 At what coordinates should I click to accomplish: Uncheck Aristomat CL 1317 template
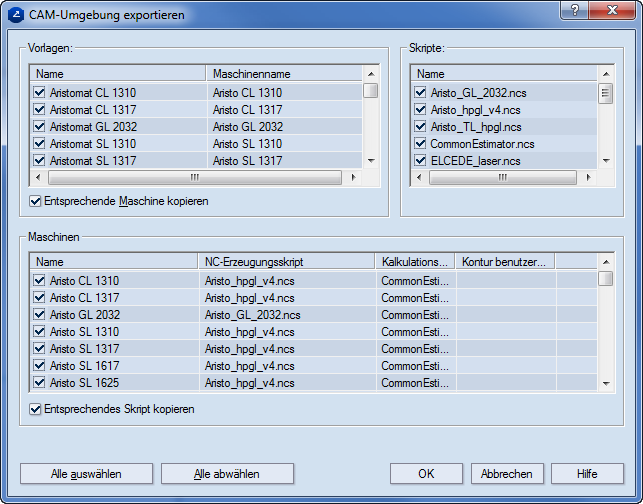pyautogui.click(x=39, y=109)
